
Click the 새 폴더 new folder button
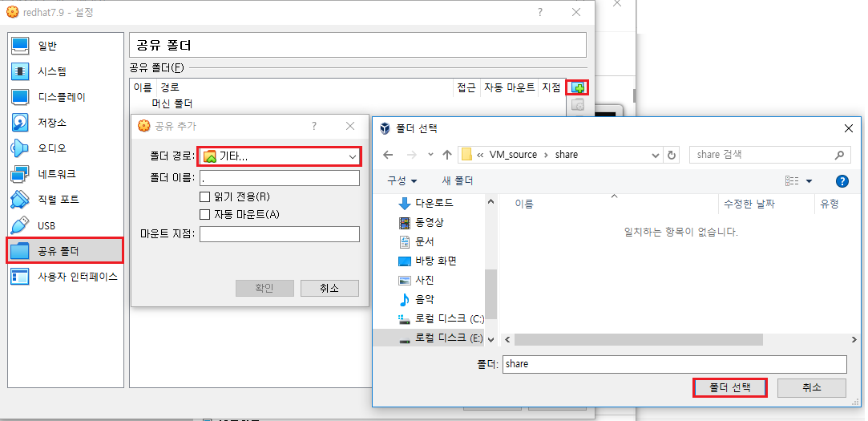point(458,180)
